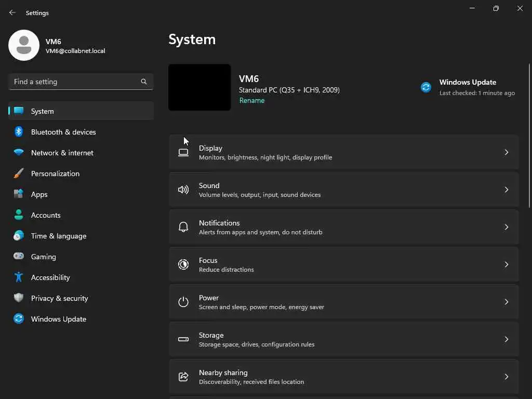Expand Storage settings using the right chevron
This screenshot has width=532, height=399.
click(506, 339)
